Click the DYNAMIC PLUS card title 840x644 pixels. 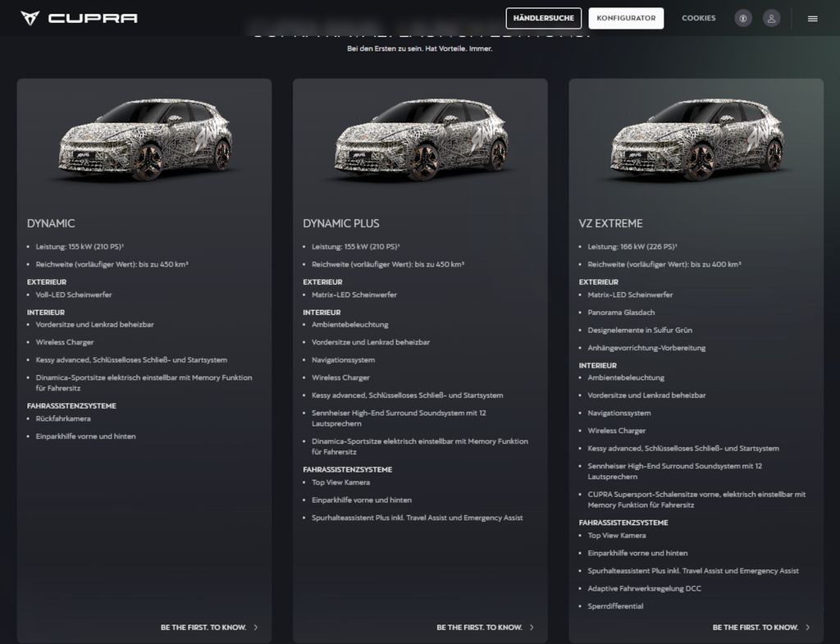[340, 223]
